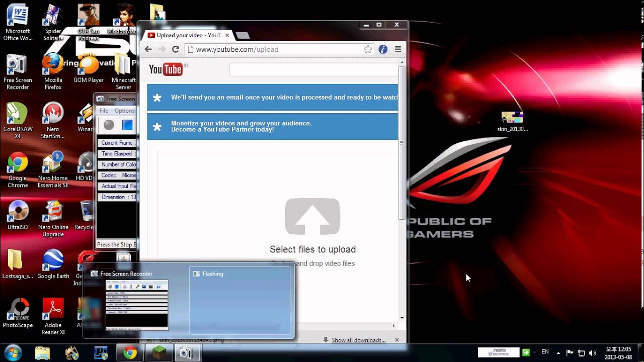
Task: Click the Chrome back arrow
Action: 148,49
